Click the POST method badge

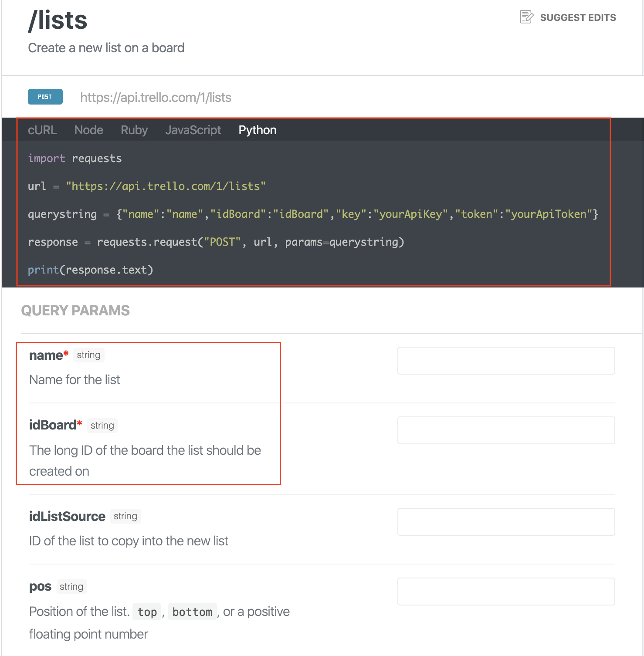point(45,97)
